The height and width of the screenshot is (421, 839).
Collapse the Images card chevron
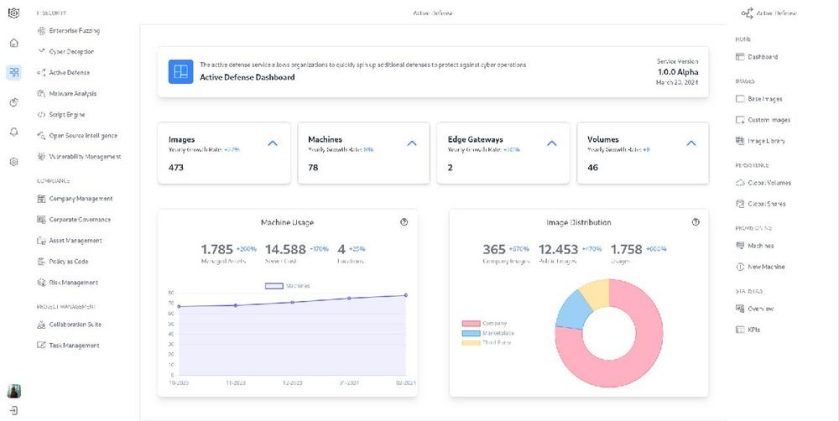(x=273, y=143)
